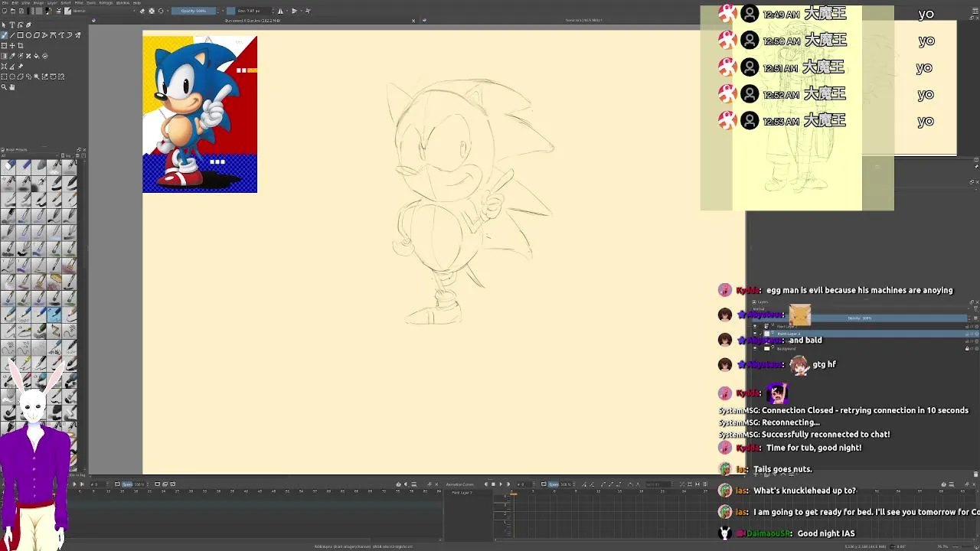The image size is (980, 551).
Task: Open an existing document from the toolbar
Action: (13, 11)
